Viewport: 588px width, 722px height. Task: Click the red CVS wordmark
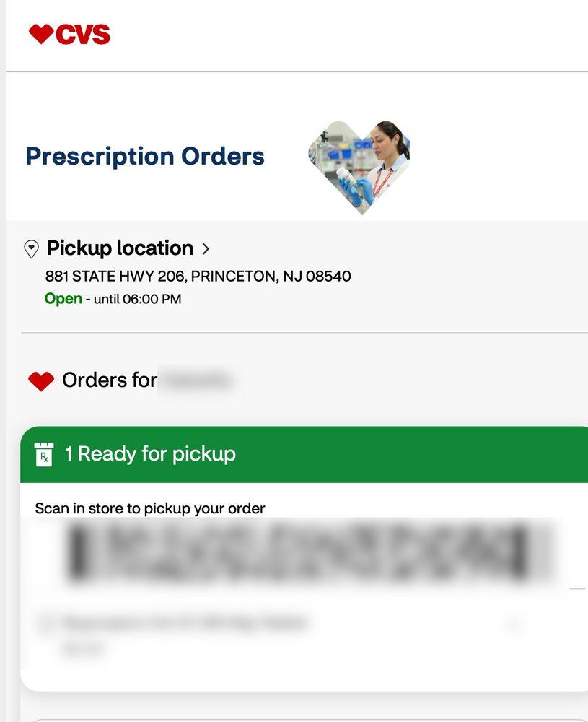(x=83, y=35)
